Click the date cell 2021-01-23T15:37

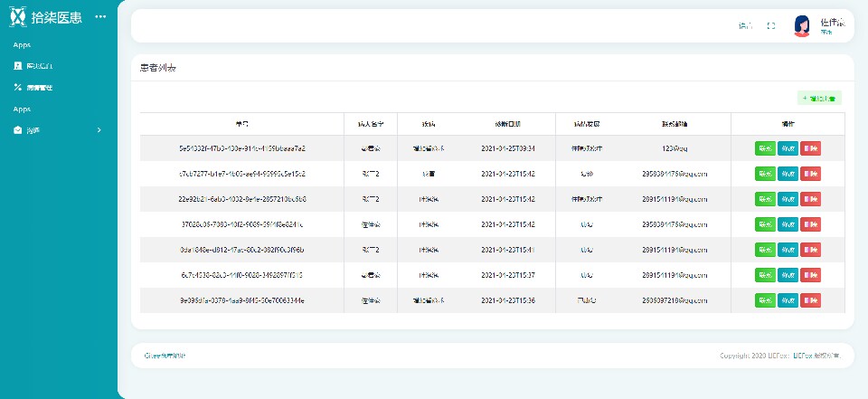pyautogui.click(x=507, y=275)
